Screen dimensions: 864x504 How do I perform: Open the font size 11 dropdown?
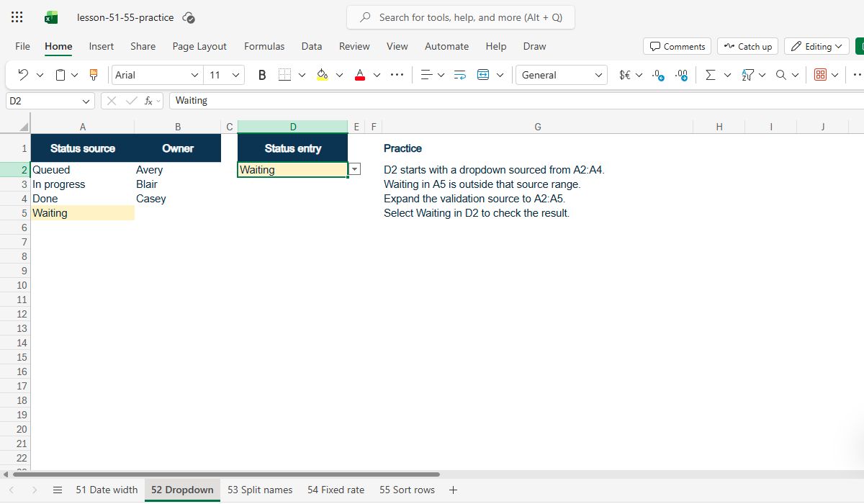pos(235,75)
